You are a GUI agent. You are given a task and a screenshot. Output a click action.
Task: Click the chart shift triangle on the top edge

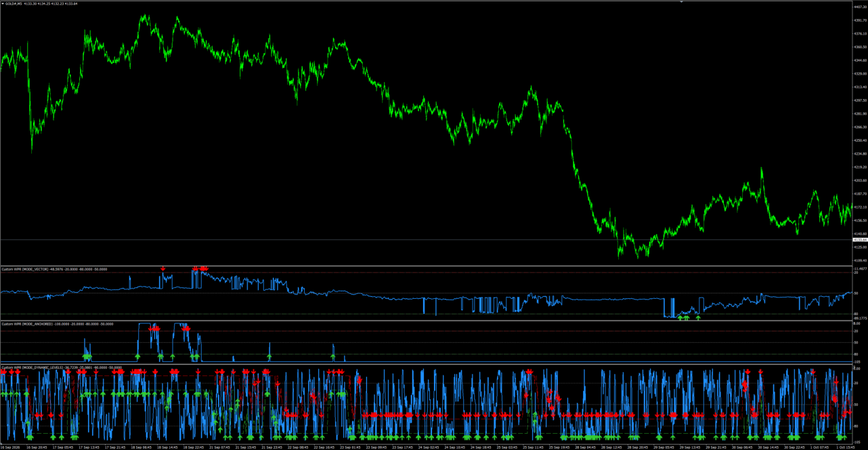pyautogui.click(x=682, y=2)
